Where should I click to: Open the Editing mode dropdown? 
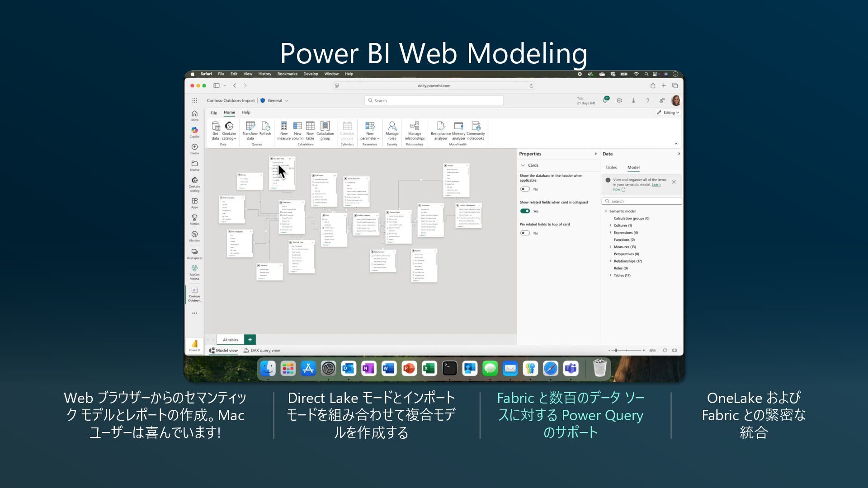[669, 113]
